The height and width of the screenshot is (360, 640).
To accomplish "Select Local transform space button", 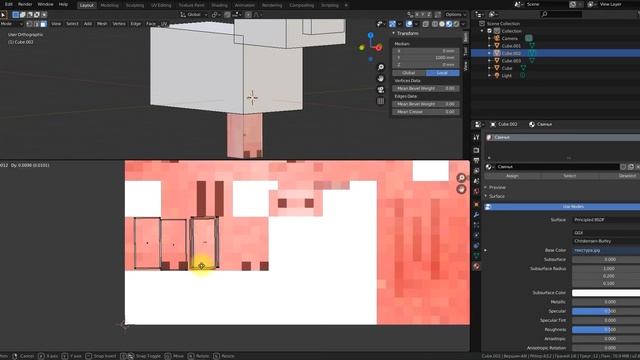I will (x=442, y=73).
